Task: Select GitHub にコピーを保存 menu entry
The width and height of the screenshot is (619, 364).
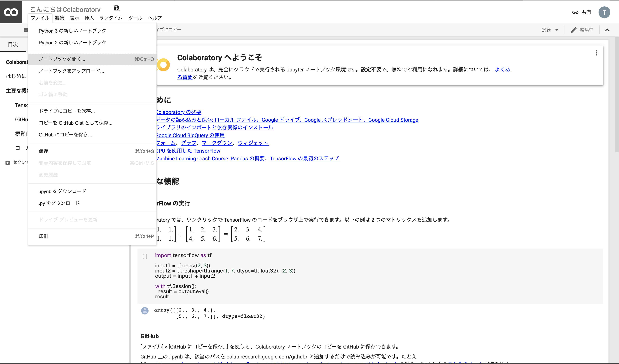Action: click(65, 135)
